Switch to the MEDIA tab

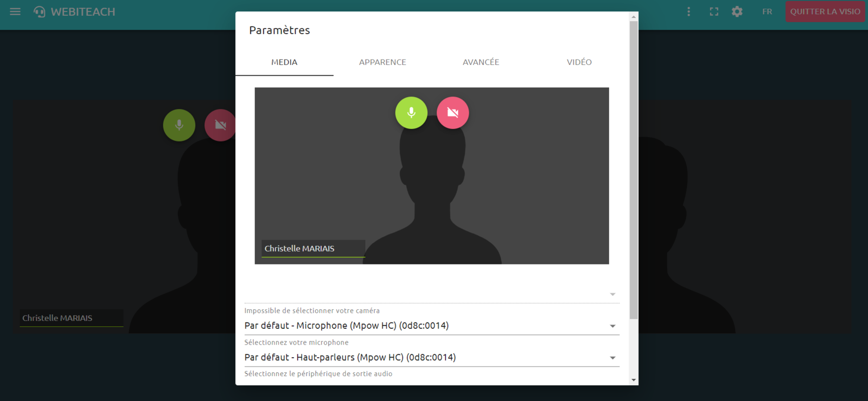284,62
